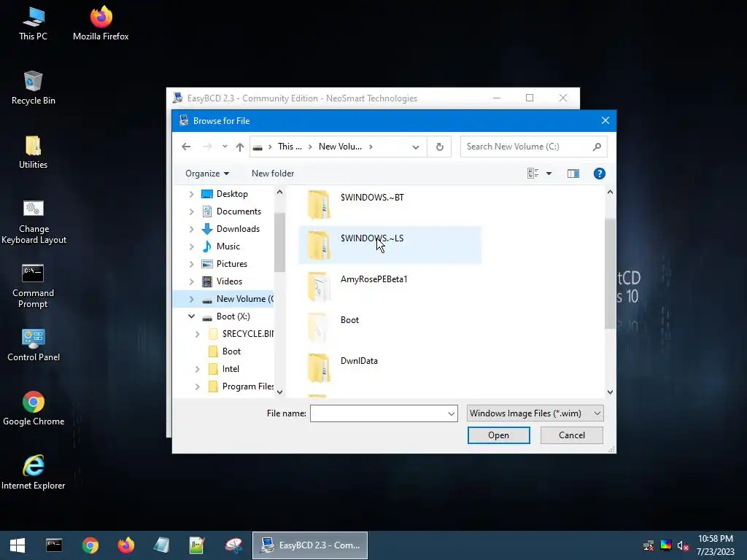Open the Recycle Bin desktop icon
This screenshot has width=747, height=560.
pos(33,88)
